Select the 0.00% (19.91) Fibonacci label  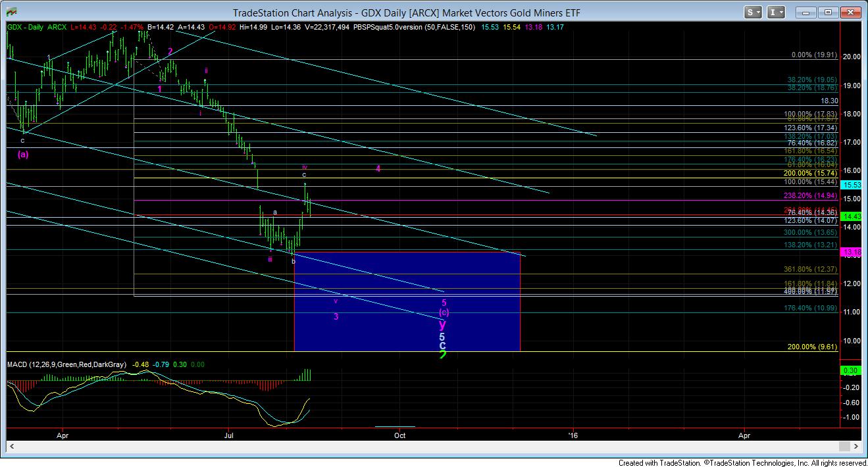(815, 56)
